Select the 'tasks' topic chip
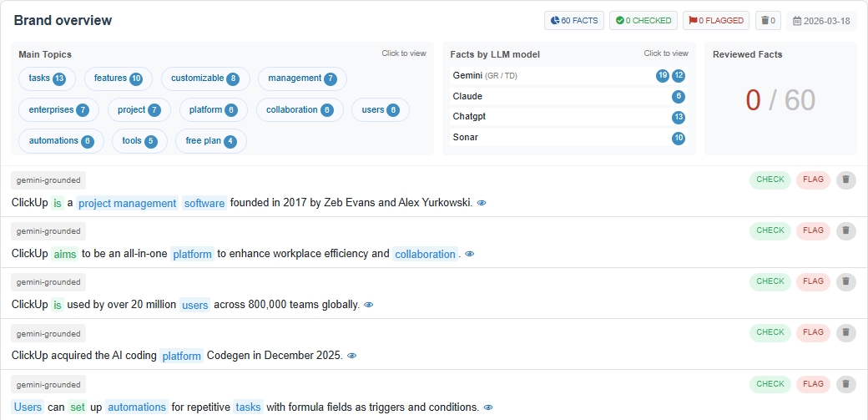 click(x=47, y=78)
